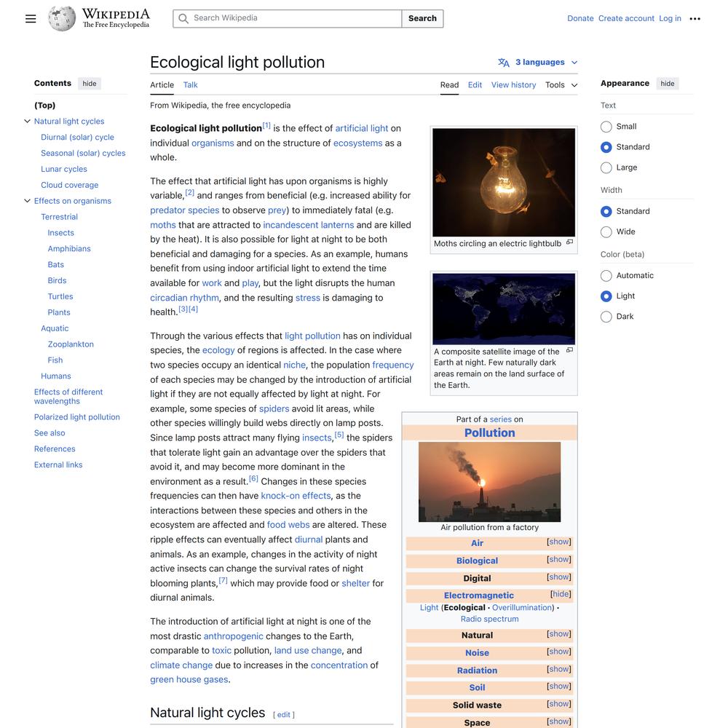Screen dimensions: 728x728
Task: Show the Soil pollution section
Action: point(559,687)
